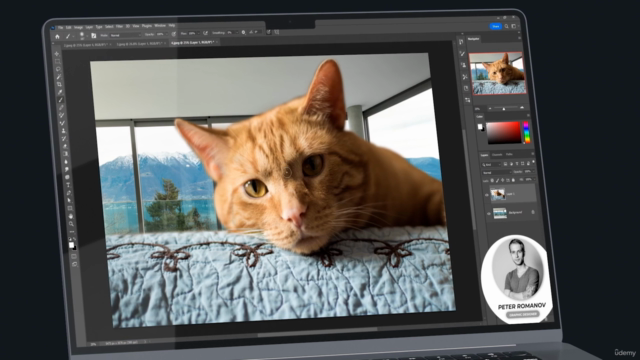
Task: Select the Clone Stamp tool
Action: tap(63, 131)
